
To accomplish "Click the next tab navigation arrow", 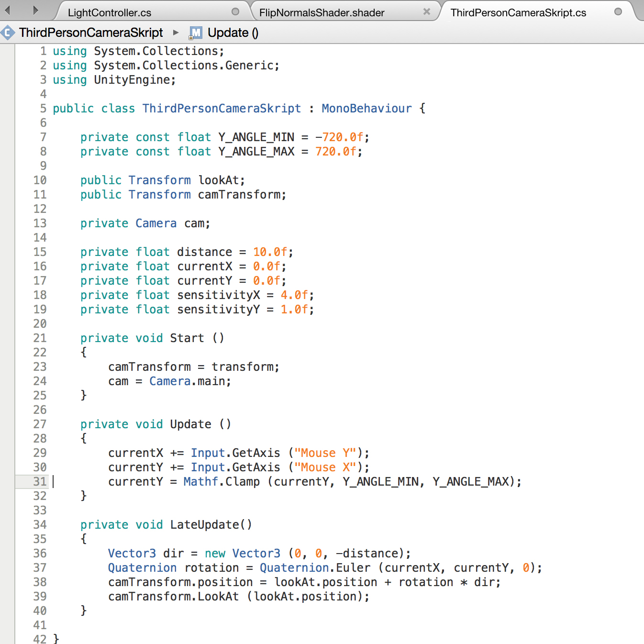I will click(35, 10).
